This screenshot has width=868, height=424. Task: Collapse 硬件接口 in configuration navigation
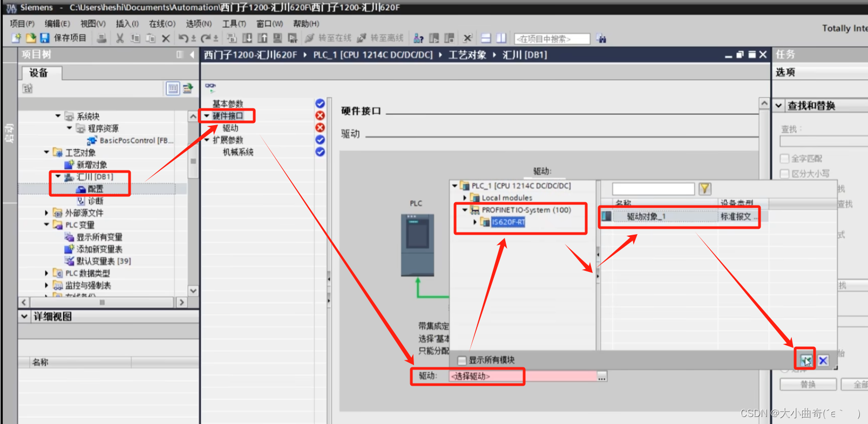(207, 116)
